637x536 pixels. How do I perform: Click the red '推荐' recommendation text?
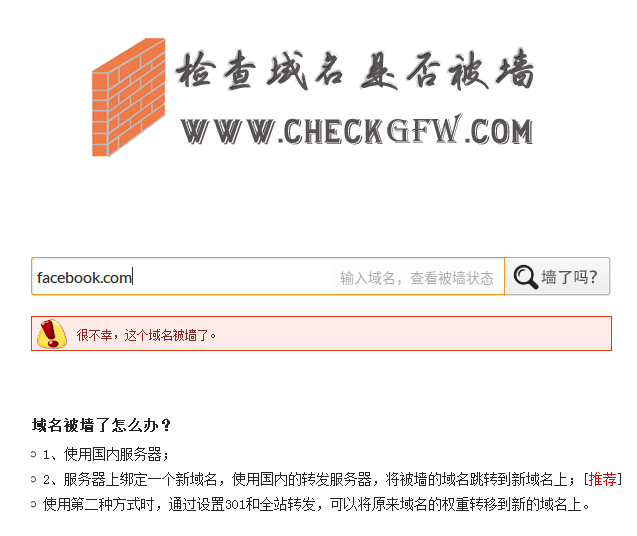point(602,480)
